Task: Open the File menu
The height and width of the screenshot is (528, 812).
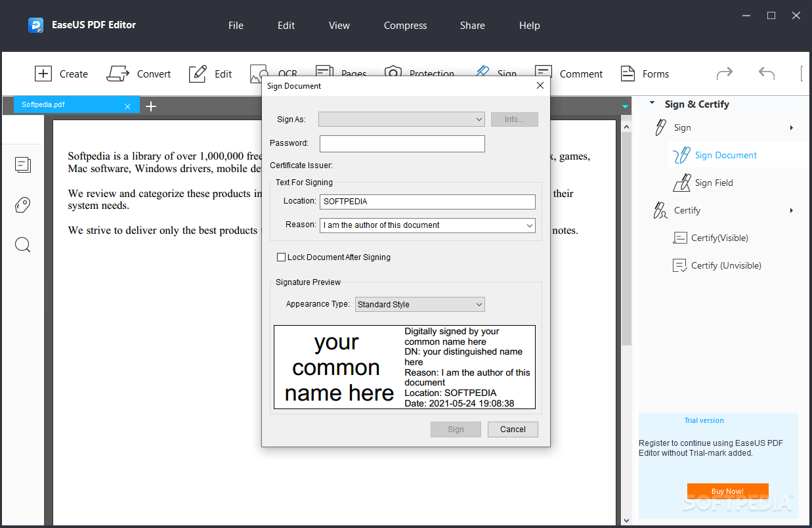Action: click(x=236, y=26)
